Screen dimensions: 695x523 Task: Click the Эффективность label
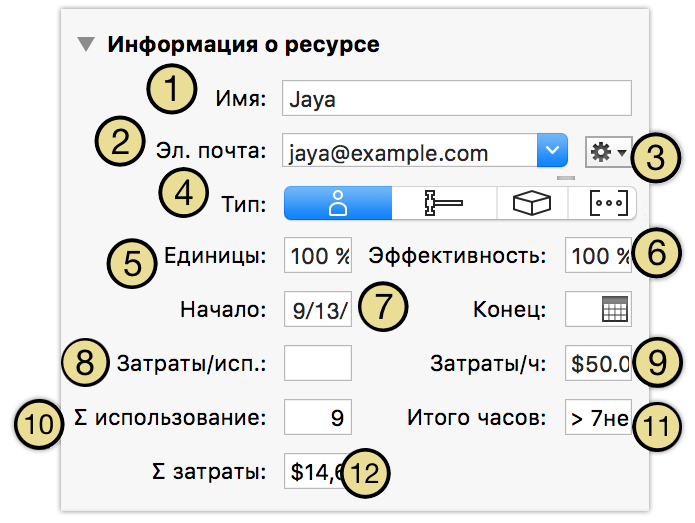pos(457,256)
